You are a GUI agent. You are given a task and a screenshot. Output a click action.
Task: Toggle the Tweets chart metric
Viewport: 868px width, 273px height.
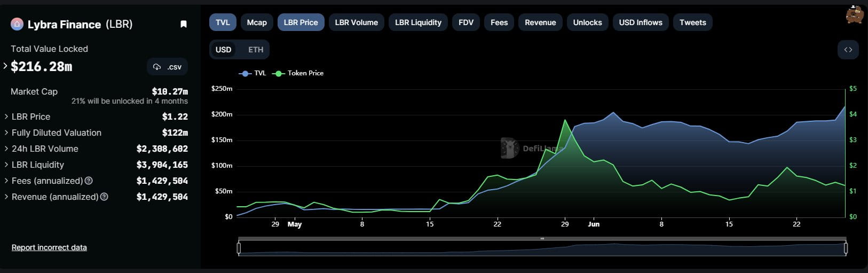pos(692,22)
